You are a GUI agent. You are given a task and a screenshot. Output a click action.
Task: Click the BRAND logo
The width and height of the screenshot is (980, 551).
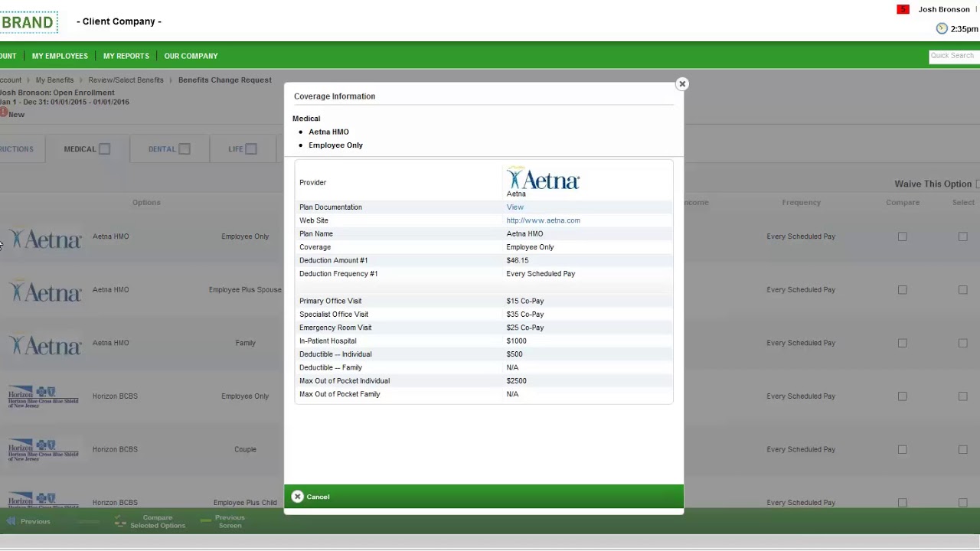28,22
